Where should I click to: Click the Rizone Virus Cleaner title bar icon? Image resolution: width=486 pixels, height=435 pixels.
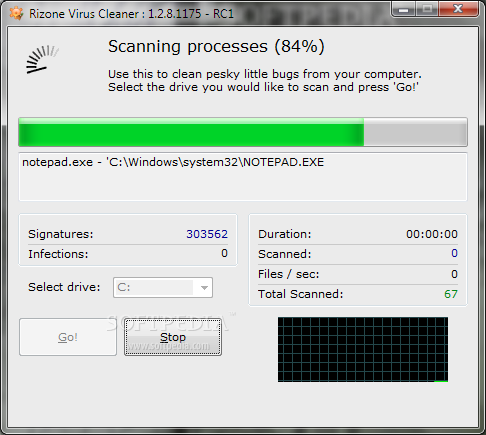coord(16,13)
